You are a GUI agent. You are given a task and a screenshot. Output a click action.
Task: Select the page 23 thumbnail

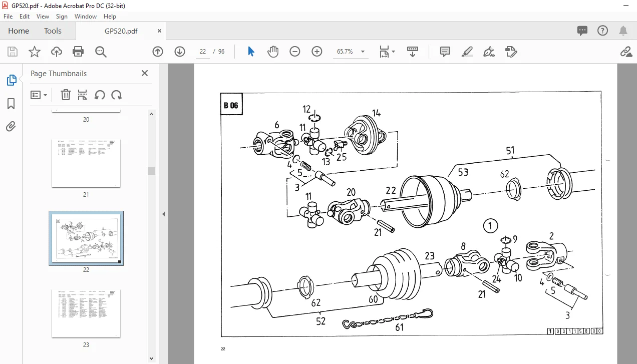pos(86,313)
